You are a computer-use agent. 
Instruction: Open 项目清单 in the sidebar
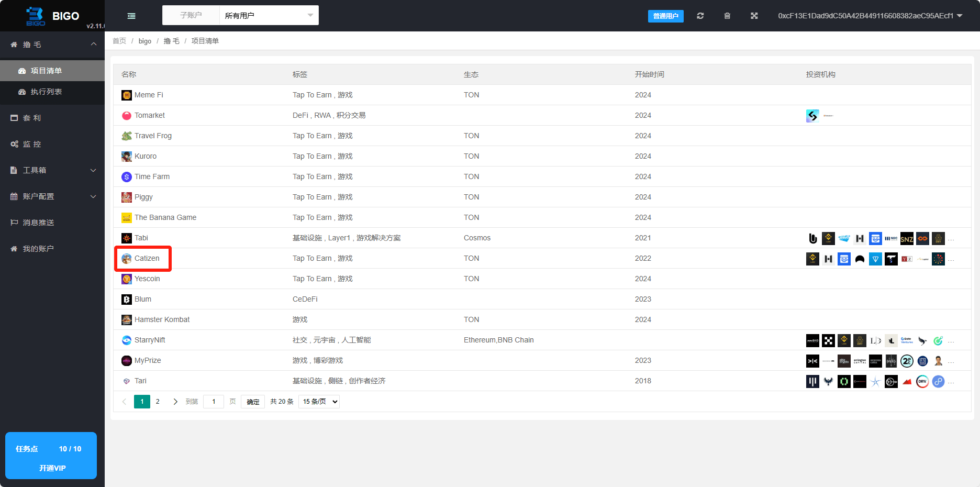(x=52, y=71)
